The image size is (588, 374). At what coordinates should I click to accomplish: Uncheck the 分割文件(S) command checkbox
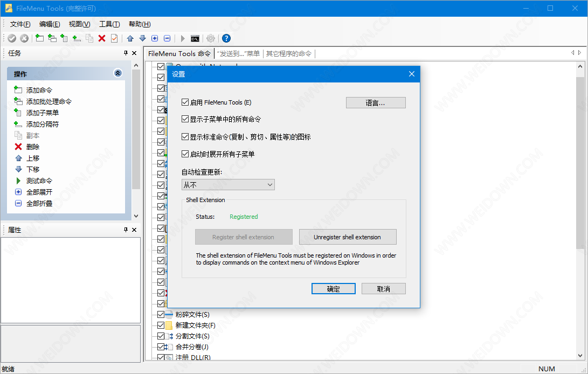[x=161, y=336]
